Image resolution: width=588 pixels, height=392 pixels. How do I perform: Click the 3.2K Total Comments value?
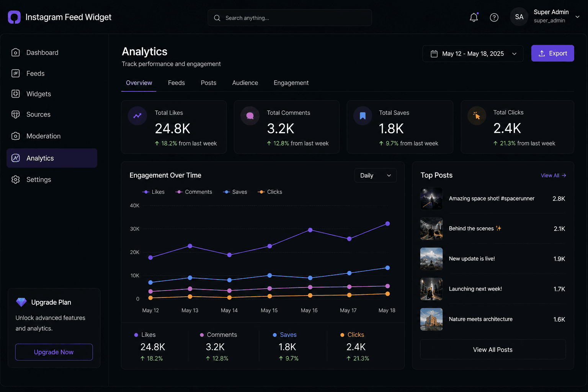click(281, 129)
